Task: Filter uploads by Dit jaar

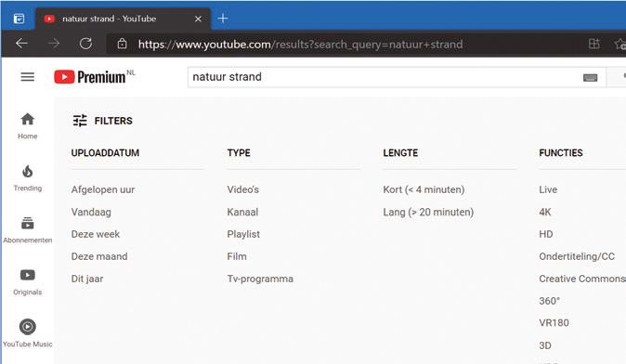Action: pos(87,279)
